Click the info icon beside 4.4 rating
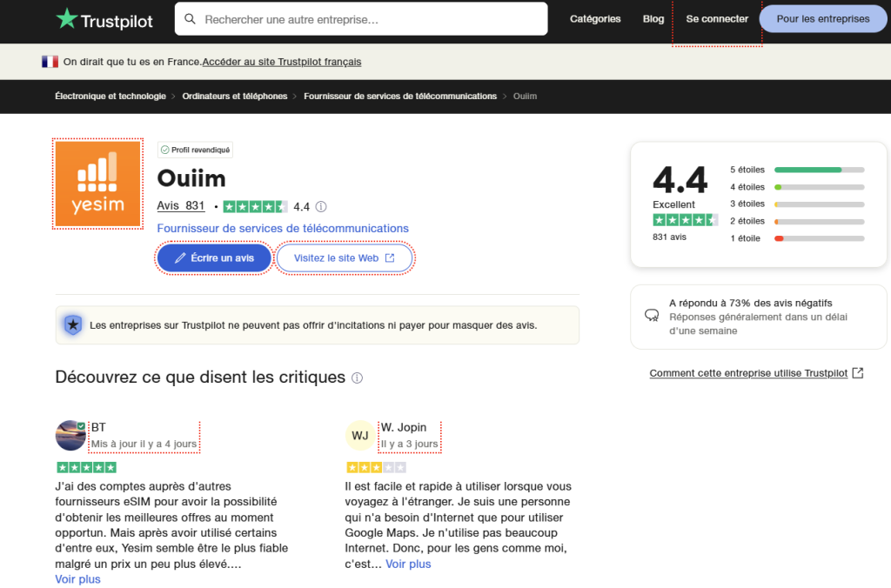Viewport: 891px width, 588px height. tap(321, 207)
